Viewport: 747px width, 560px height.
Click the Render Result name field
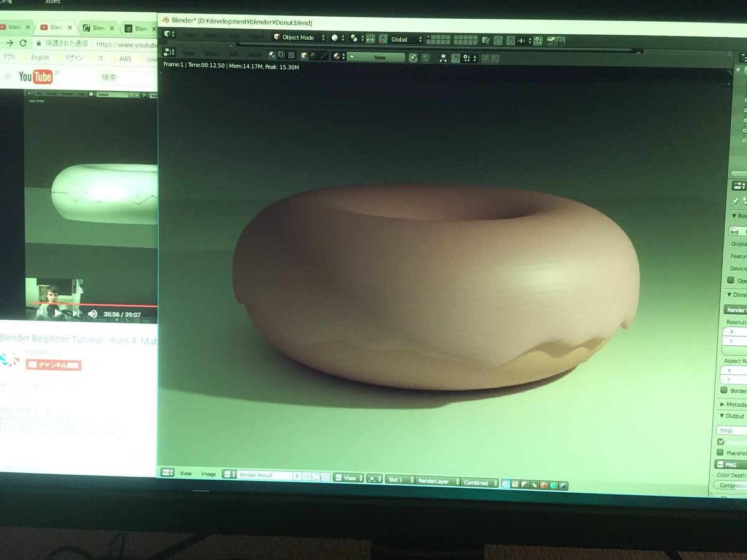tap(265, 475)
